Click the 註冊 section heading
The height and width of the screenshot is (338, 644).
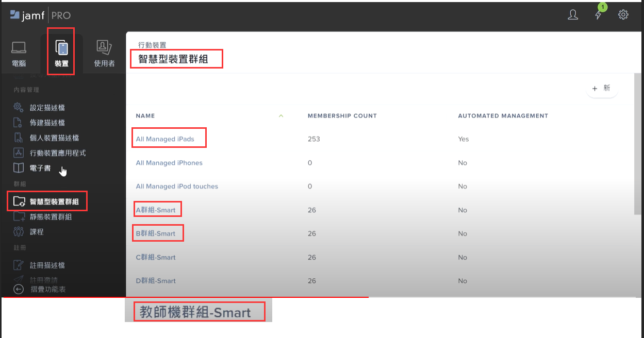[x=20, y=248]
